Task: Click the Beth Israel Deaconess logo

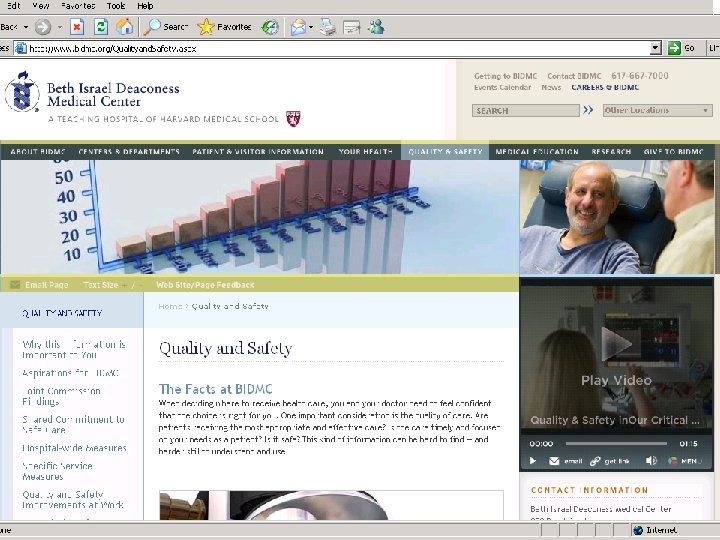Action: (x=22, y=92)
